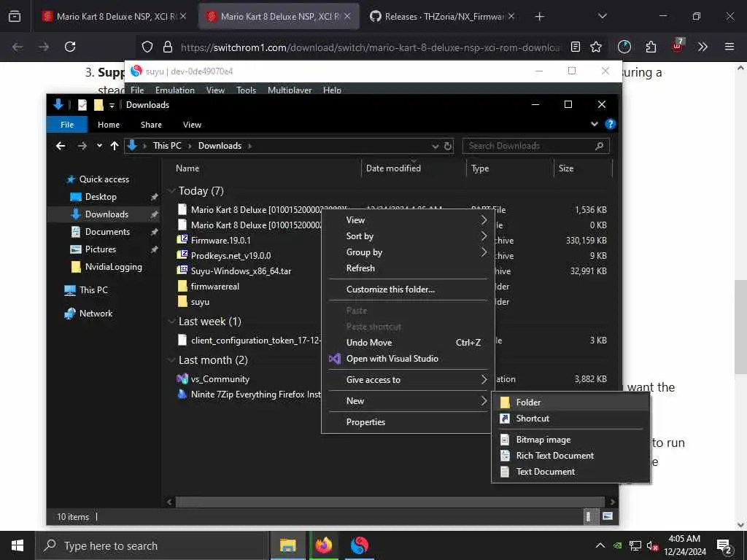
Task: Create a new Folder from submenu
Action: [x=570, y=402]
